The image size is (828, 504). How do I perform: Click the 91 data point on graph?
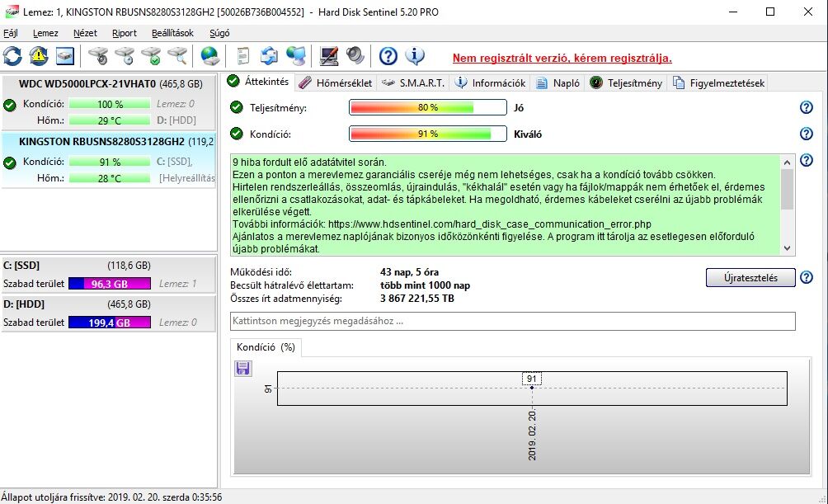[532, 388]
